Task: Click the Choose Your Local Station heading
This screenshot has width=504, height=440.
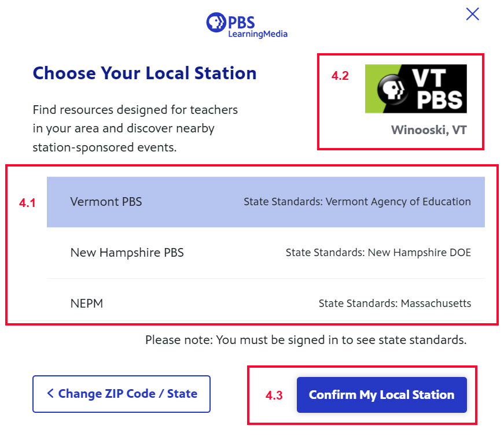Action: [x=145, y=73]
